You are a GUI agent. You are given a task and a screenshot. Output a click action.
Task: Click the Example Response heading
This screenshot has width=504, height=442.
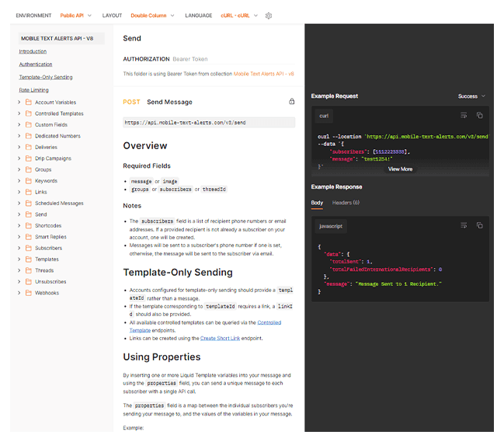336,186
